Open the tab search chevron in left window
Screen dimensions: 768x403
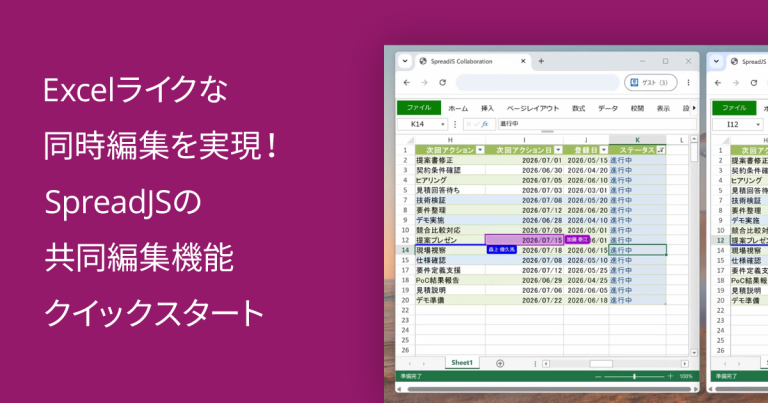coord(405,61)
